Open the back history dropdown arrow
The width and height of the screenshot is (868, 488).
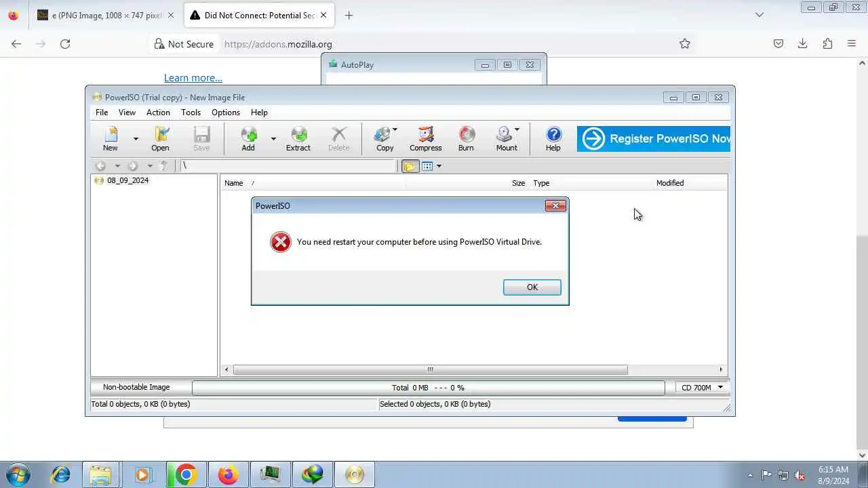point(117,166)
